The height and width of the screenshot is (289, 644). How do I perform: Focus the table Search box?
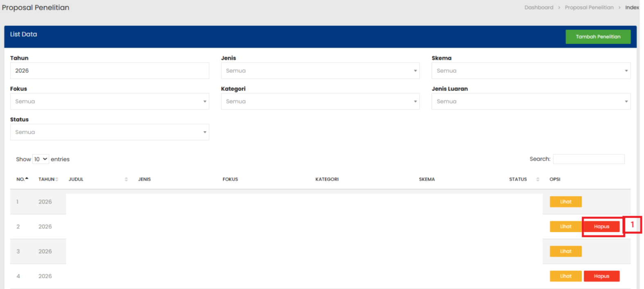(588, 159)
